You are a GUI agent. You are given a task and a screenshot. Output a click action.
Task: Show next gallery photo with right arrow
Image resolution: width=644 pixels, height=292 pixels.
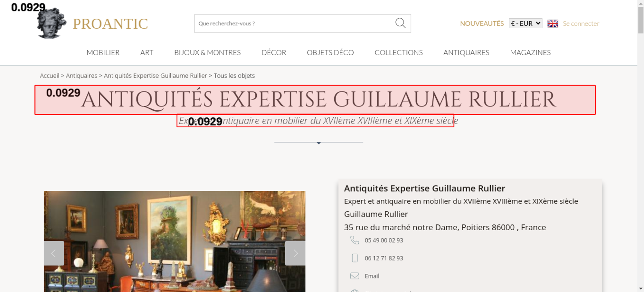(x=295, y=253)
